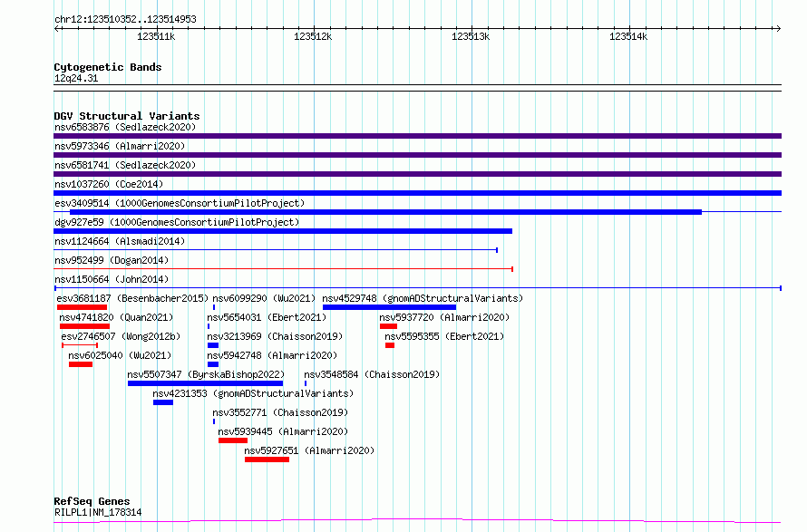The height and width of the screenshot is (532, 807).
Task: Open esv3409514 (1000GenomesConsortiumPilotProject) label
Action: (180, 203)
